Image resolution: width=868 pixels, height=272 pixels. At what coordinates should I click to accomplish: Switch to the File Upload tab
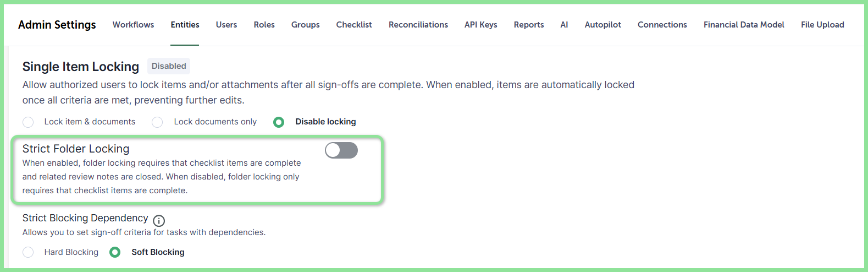click(x=822, y=25)
